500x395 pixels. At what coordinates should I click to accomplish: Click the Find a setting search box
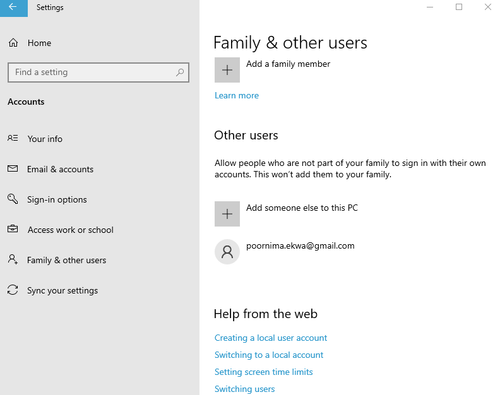coord(98,72)
